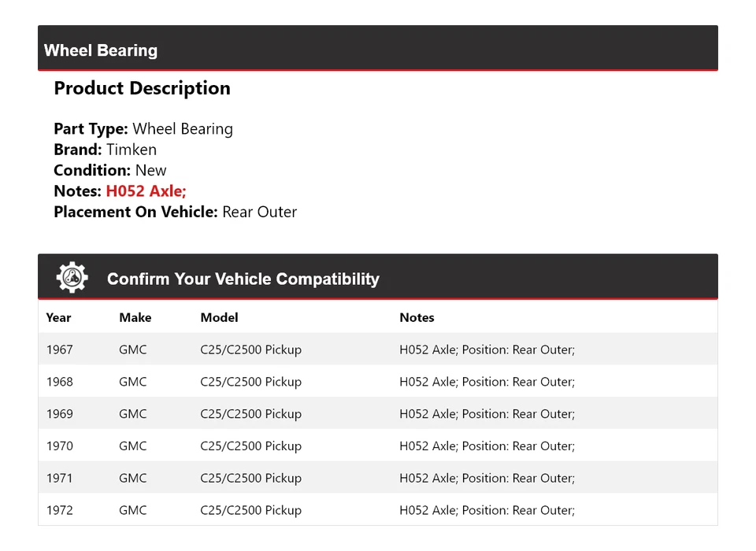This screenshot has width=756, height=551.
Task: Click the red H052 Axle note
Action: 146,191
